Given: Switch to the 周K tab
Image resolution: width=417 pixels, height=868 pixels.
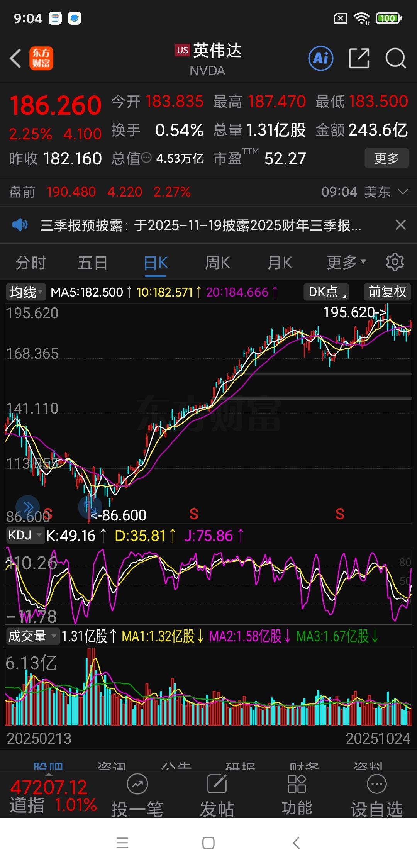Looking at the screenshot, I should pos(217,263).
